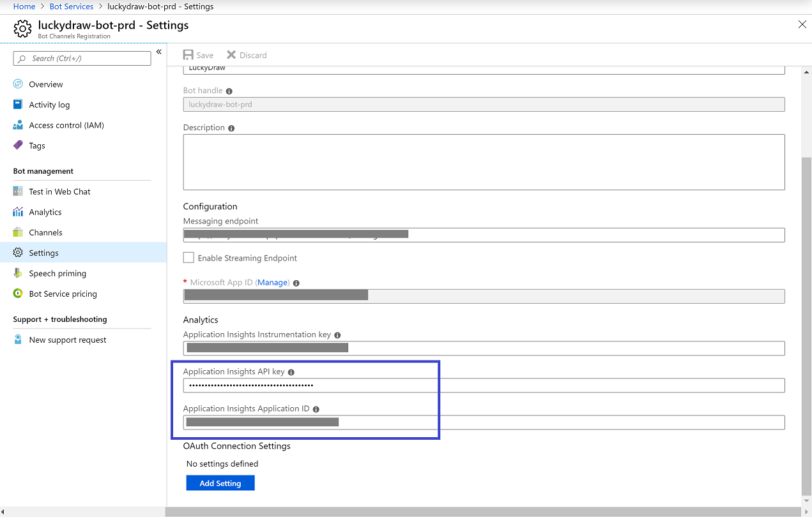The image size is (812, 517).
Task: Click the 'OAuth Connection Settings' heading
Action: tap(237, 446)
